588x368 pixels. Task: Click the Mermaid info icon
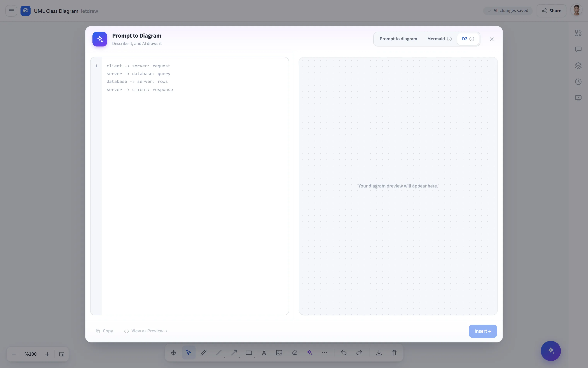pyautogui.click(x=449, y=39)
